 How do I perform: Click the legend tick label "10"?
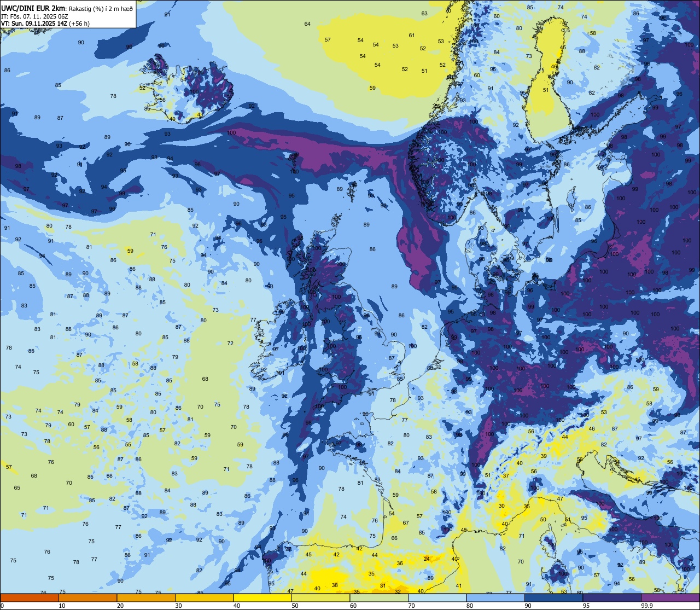(62, 606)
